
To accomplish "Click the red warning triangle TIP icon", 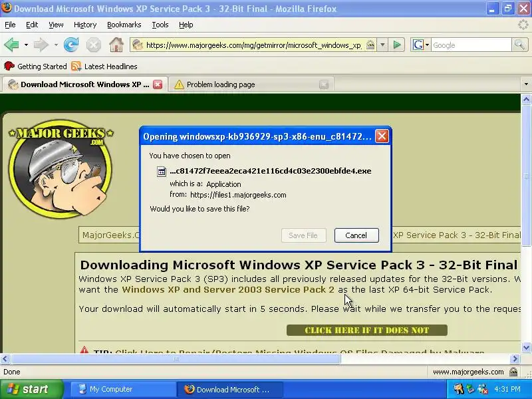I will 84,350.
